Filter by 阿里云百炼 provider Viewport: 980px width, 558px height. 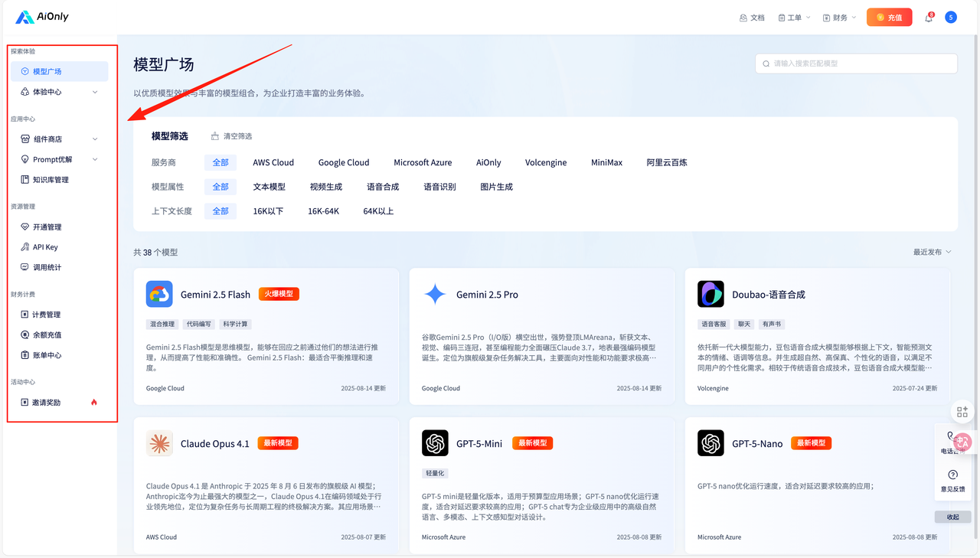(x=667, y=162)
